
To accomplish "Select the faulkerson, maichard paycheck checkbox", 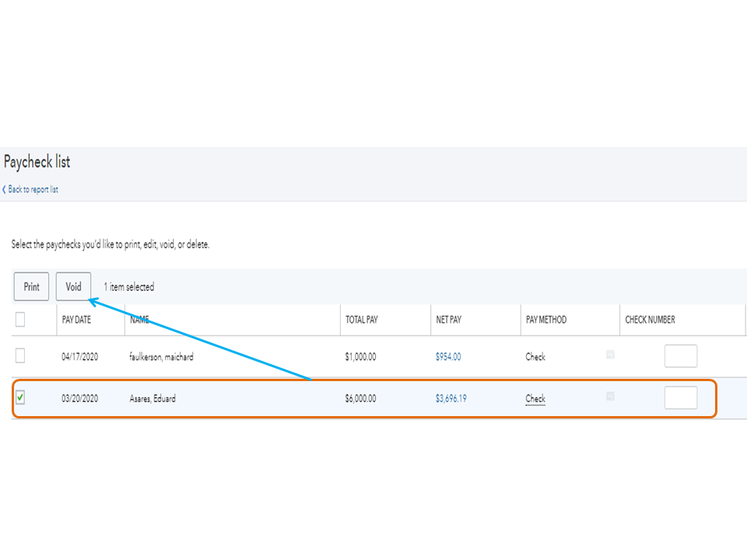I will click(x=20, y=355).
